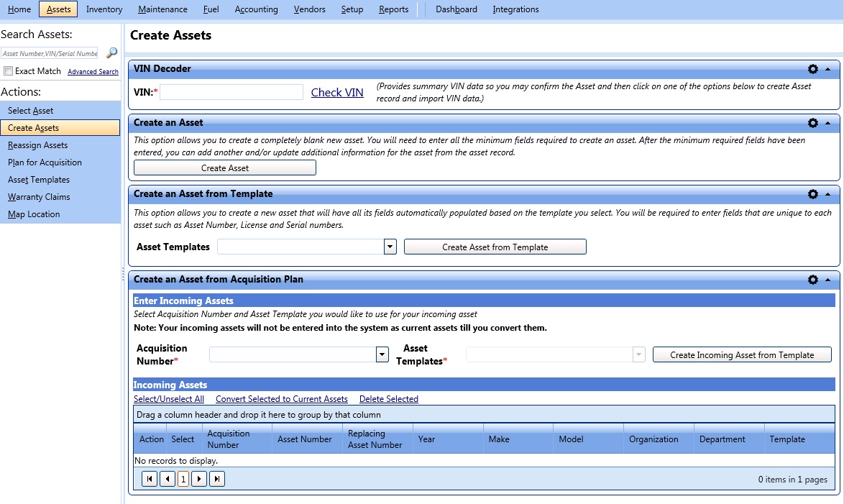Select page 1 in pager

183,479
